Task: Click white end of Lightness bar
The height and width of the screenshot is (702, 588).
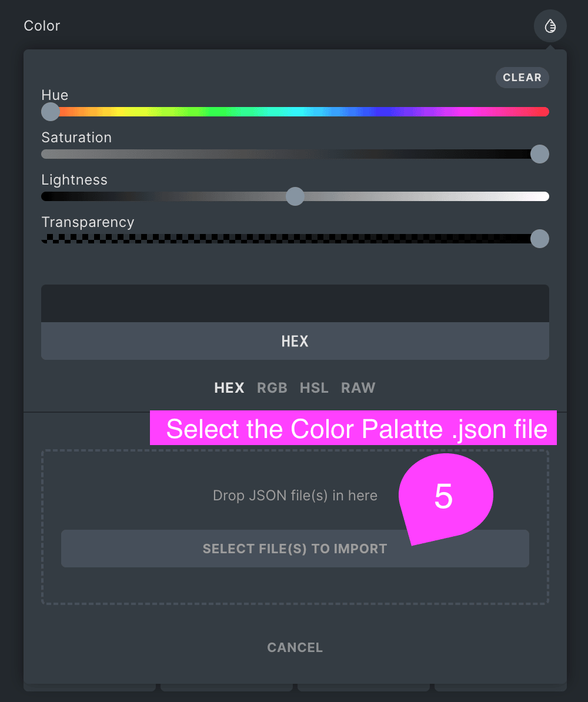Action: 543,196
